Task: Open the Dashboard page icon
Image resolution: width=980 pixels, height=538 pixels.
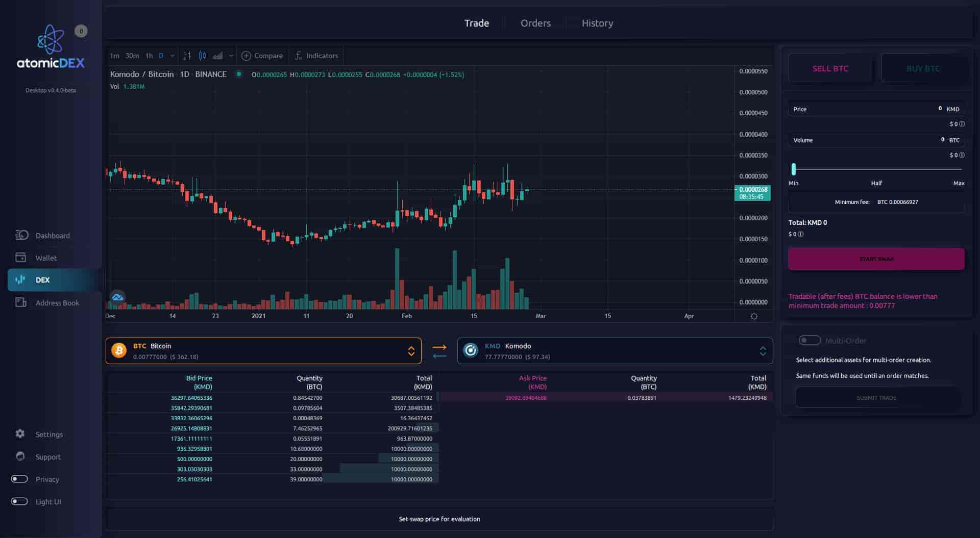Action: click(21, 235)
